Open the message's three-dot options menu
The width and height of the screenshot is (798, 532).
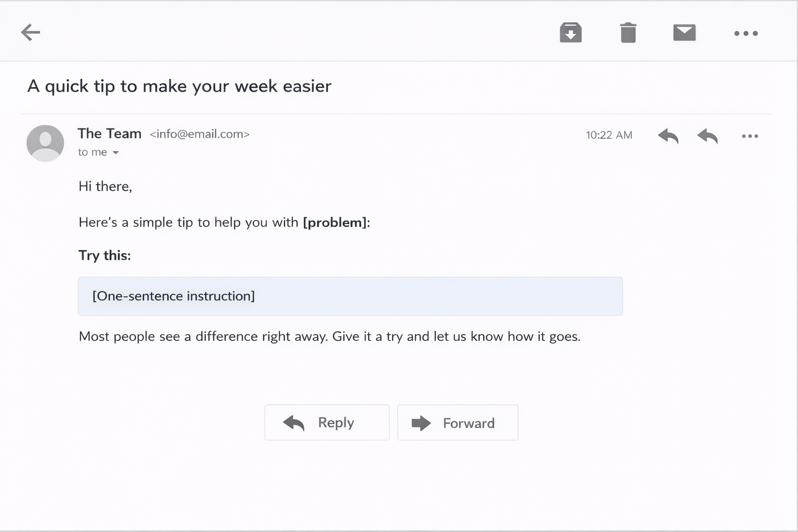pos(750,136)
